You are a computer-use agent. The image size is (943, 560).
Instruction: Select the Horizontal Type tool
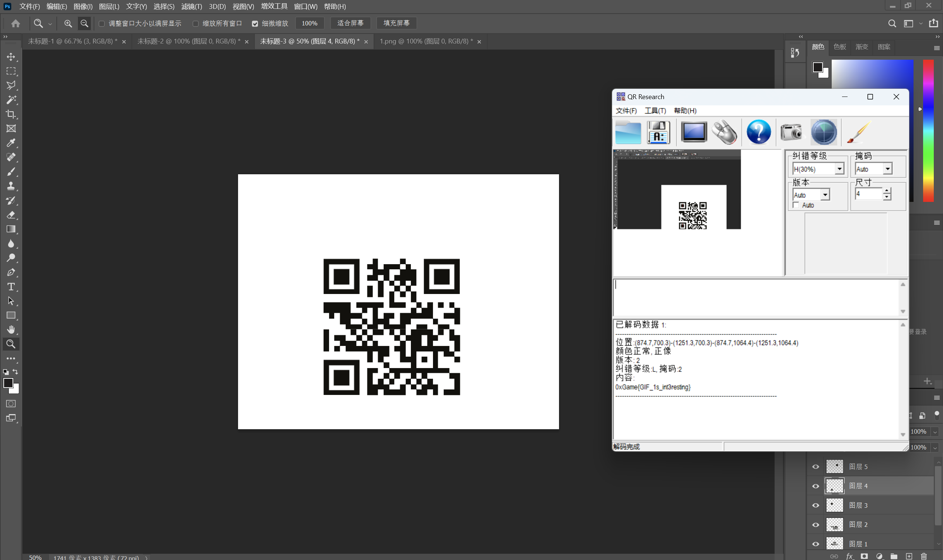11,287
